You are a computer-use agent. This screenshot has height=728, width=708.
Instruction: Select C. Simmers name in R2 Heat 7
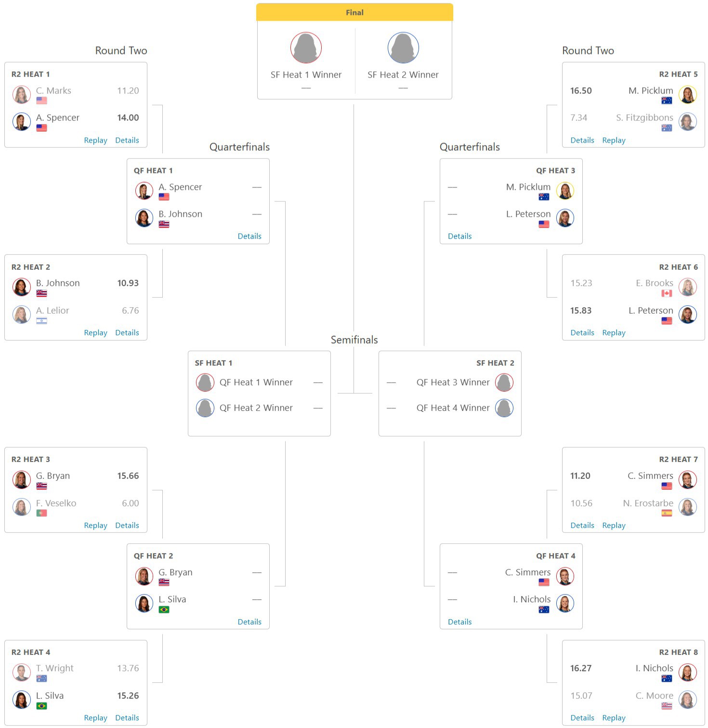pos(650,476)
